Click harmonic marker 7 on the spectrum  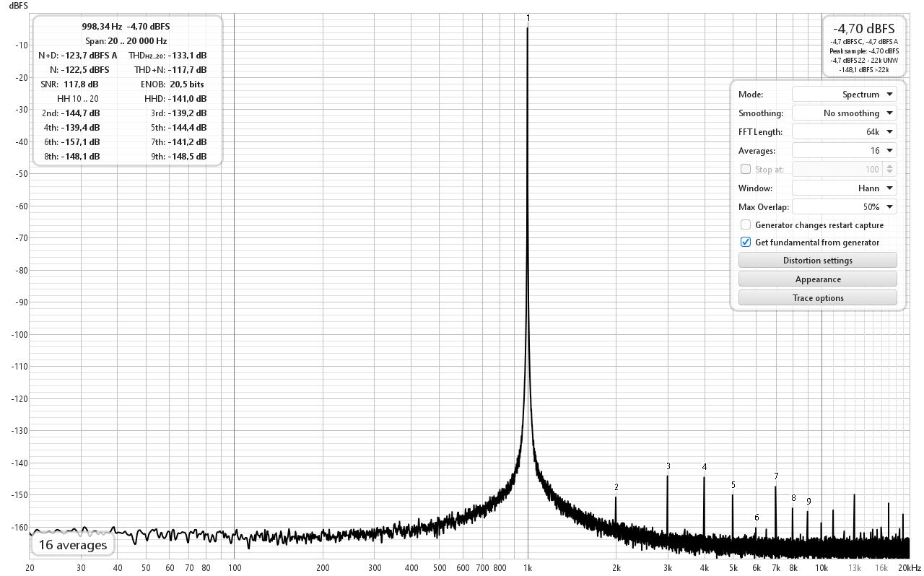point(776,476)
